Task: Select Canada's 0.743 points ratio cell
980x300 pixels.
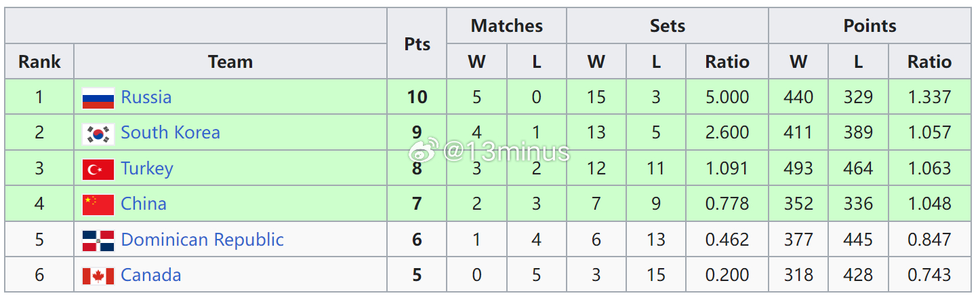Action: click(929, 275)
